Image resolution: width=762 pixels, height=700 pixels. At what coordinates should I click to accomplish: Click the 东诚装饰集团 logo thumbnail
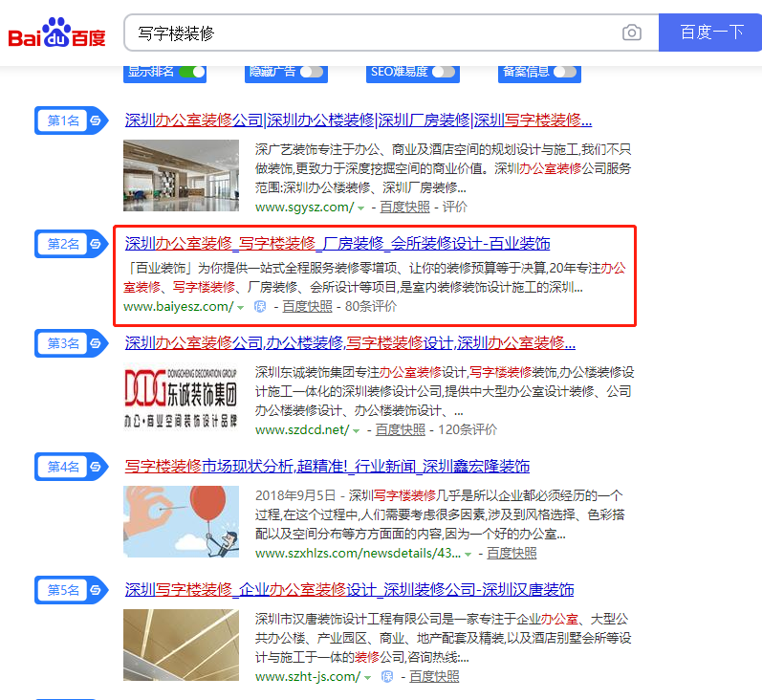click(x=181, y=398)
